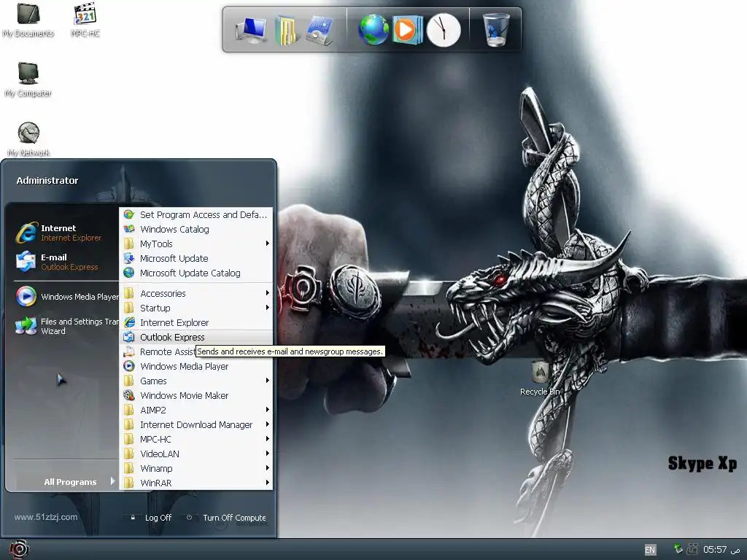
Task: Click the EN language indicator in the tray
Action: click(x=650, y=550)
